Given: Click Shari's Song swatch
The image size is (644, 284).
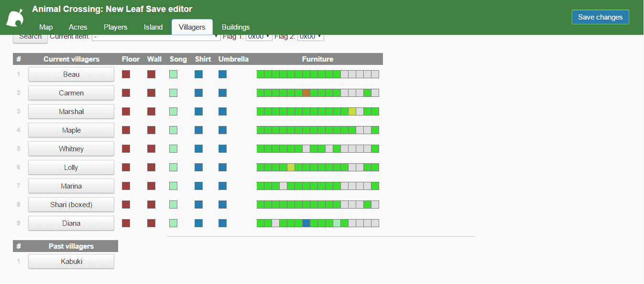Looking at the screenshot, I should point(173,205).
